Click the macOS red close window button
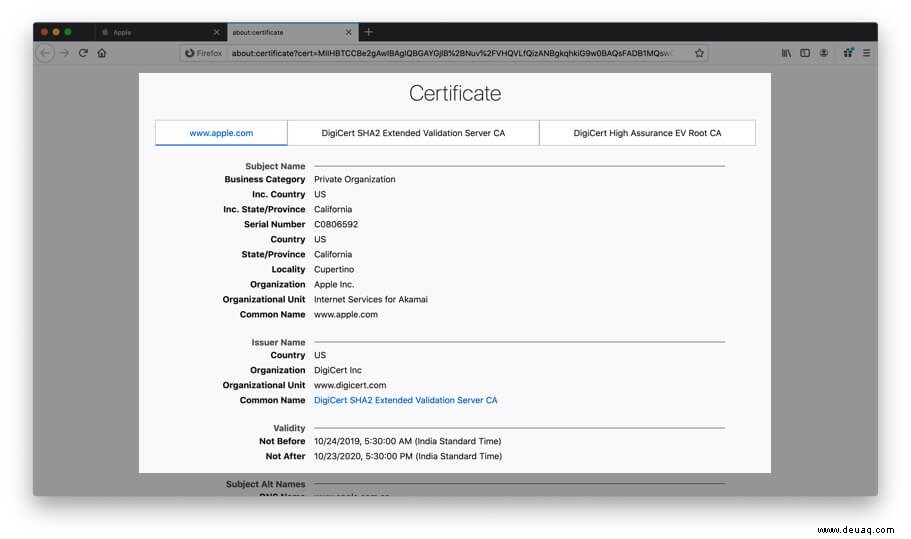 click(x=44, y=32)
